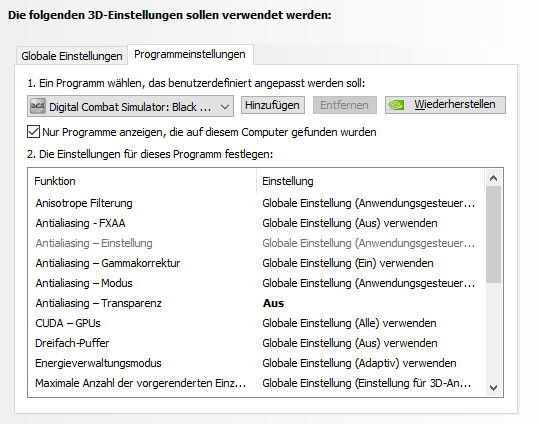The height and width of the screenshot is (424, 539).
Task: Click the NVIDIA logo on Wiederherstellen button
Action: coord(396,105)
